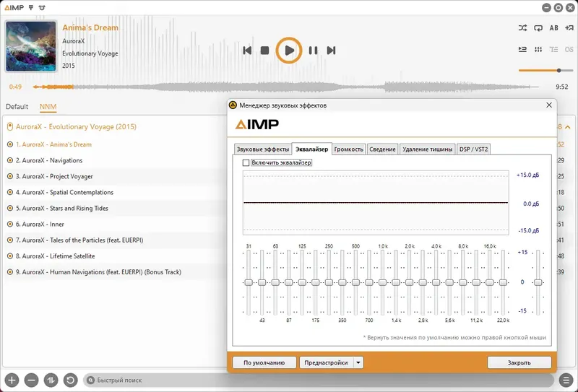The image size is (578, 392).
Task: Open the Преднастройки dropdown arrow
Action: tap(358, 362)
